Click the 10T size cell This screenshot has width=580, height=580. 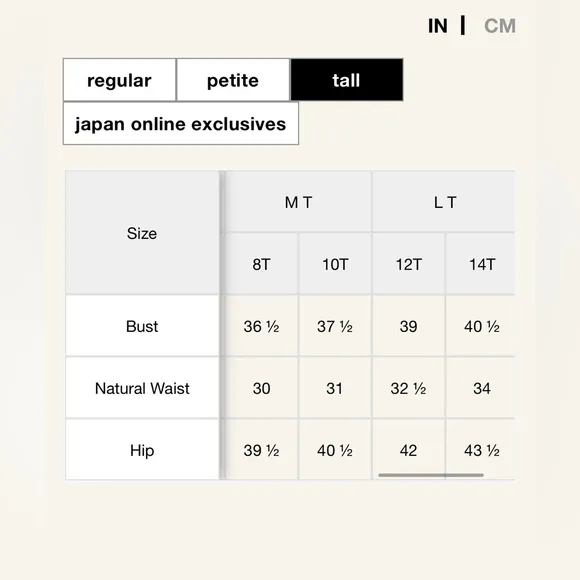[x=335, y=264]
